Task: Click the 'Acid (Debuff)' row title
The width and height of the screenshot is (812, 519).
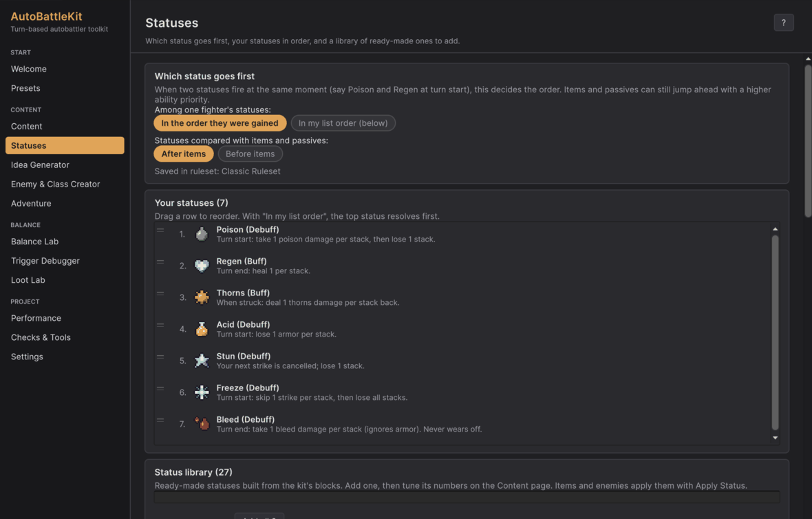Action: [x=243, y=324]
